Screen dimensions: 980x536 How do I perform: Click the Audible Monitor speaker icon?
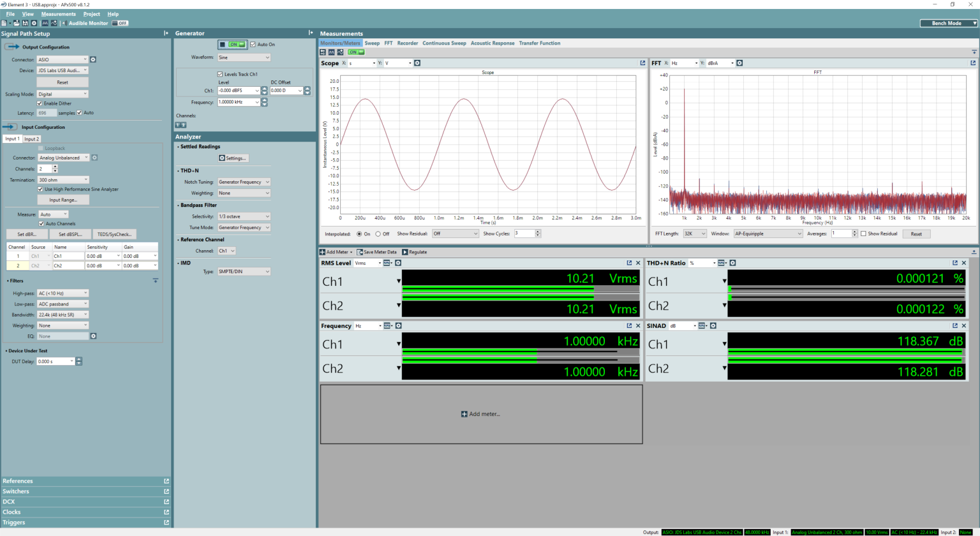tap(64, 22)
